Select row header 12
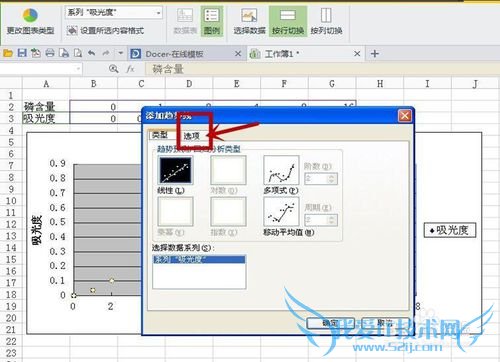Image resolution: width=500 pixels, height=362 pixels. click(x=11, y=224)
